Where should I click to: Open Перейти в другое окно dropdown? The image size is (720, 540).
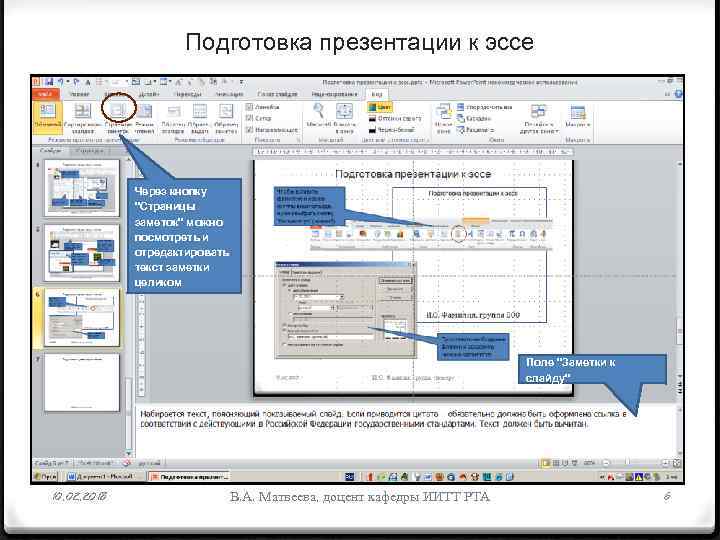point(539,118)
